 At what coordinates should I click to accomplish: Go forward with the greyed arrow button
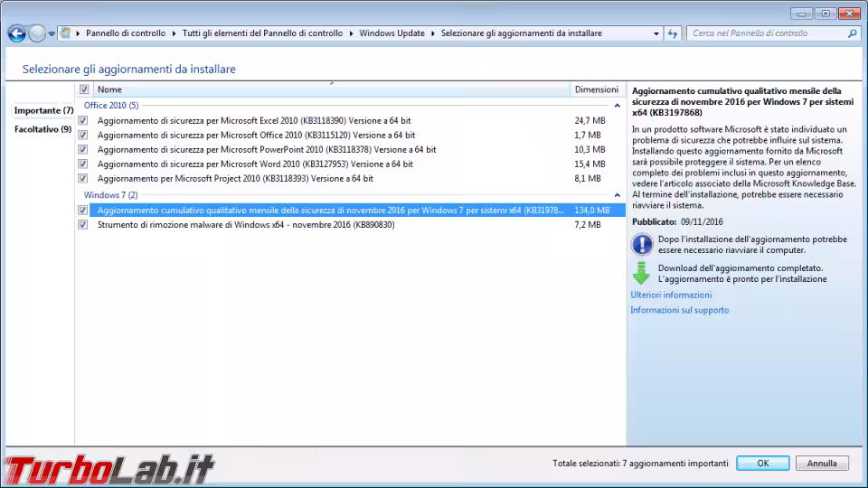coord(36,33)
